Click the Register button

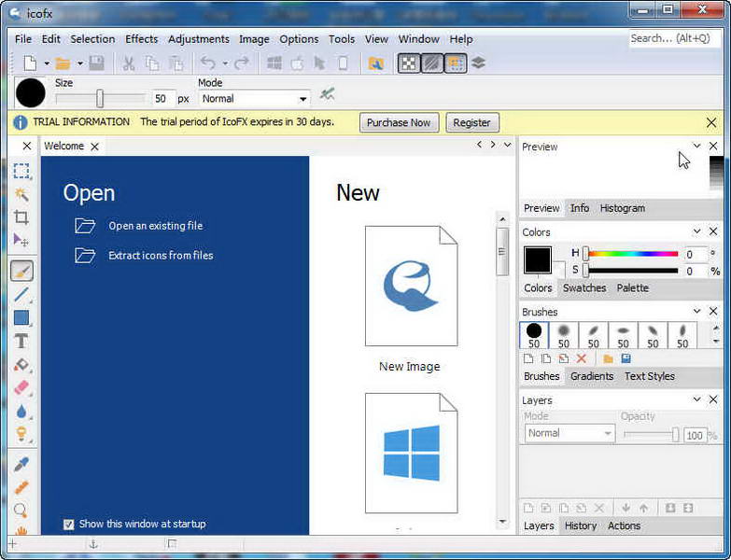click(x=471, y=122)
